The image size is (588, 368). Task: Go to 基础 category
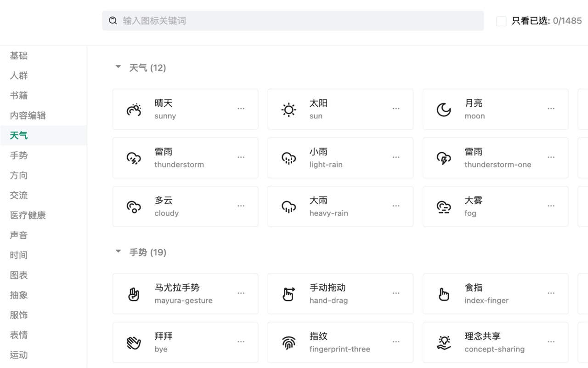coord(43,56)
